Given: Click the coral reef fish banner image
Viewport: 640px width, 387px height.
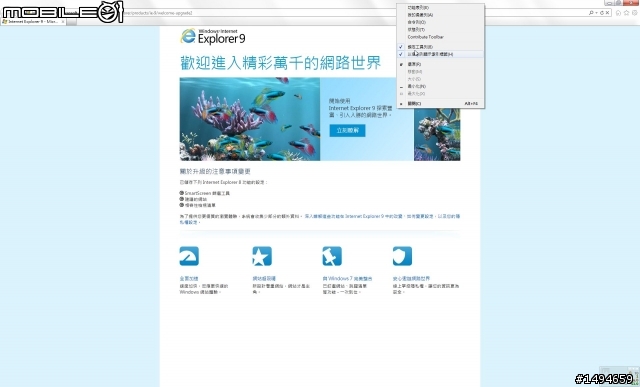Looking at the screenshot, I should point(250,119).
